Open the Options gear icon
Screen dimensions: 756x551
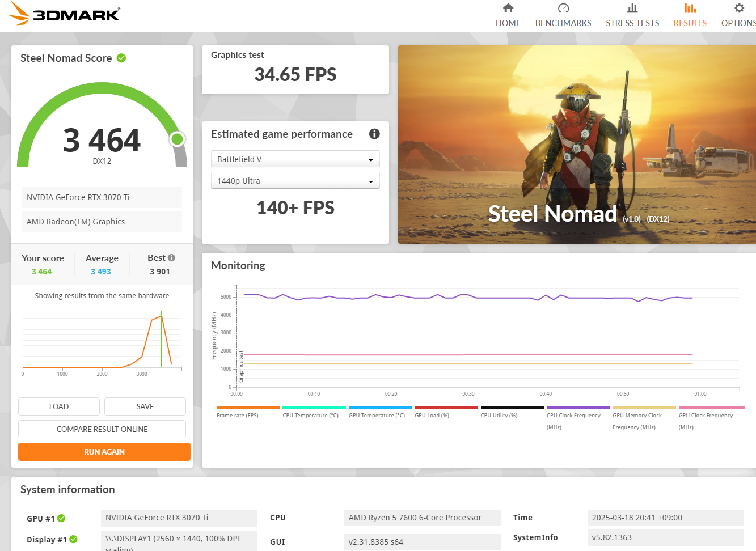(x=739, y=8)
